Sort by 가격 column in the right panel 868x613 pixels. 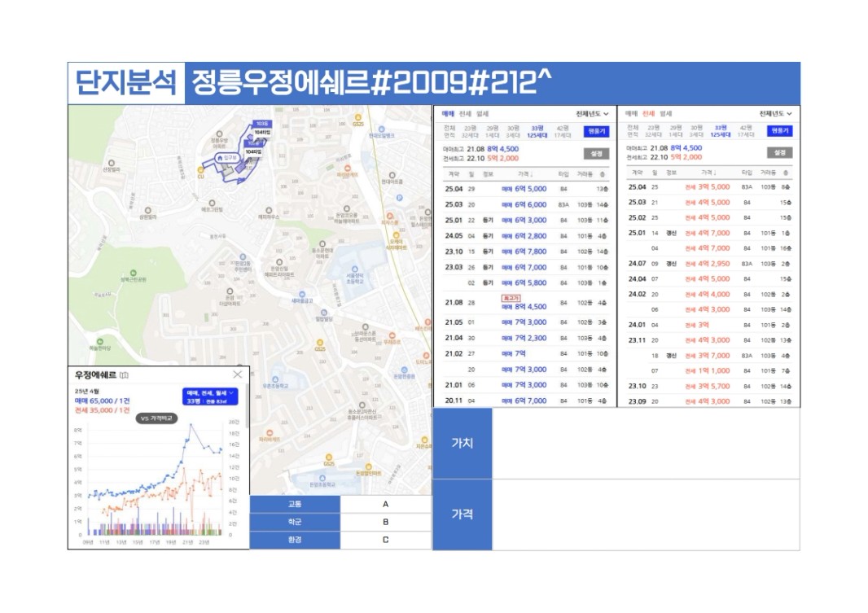(x=708, y=173)
